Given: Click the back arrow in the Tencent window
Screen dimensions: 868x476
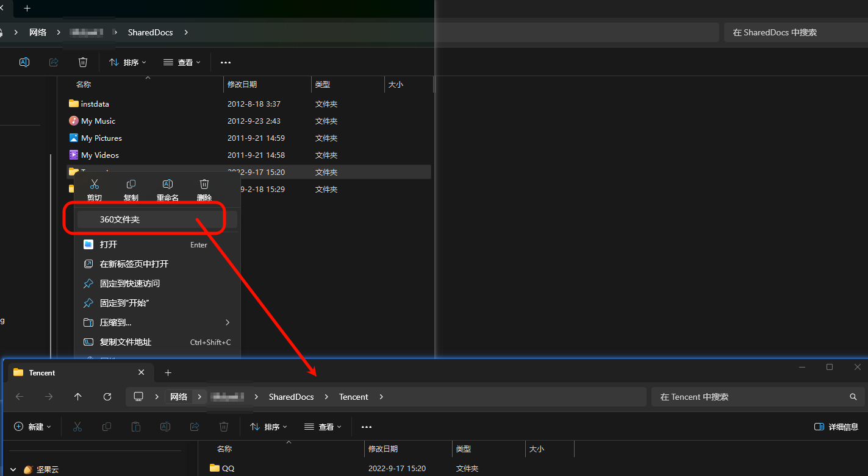Looking at the screenshot, I should [20, 397].
